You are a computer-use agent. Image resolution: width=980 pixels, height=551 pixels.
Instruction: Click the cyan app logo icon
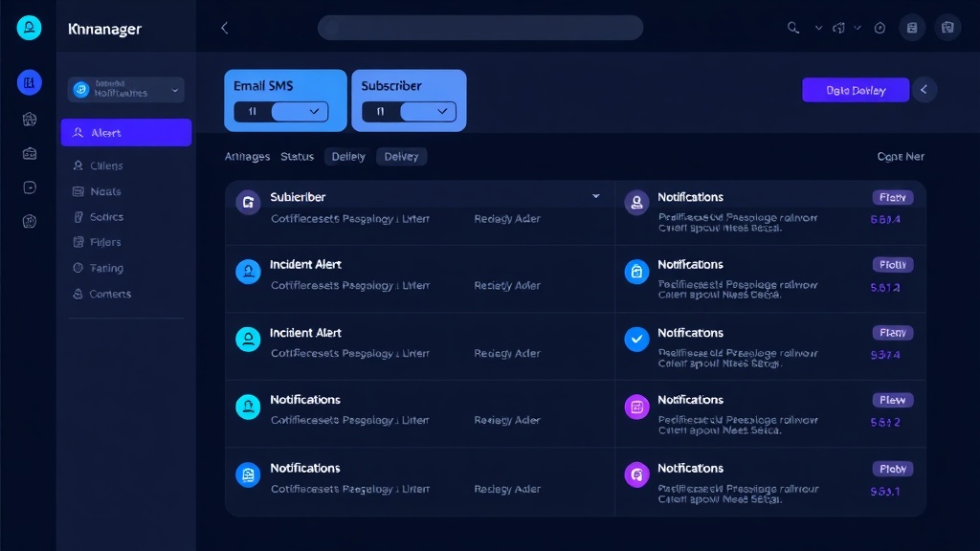click(30, 28)
